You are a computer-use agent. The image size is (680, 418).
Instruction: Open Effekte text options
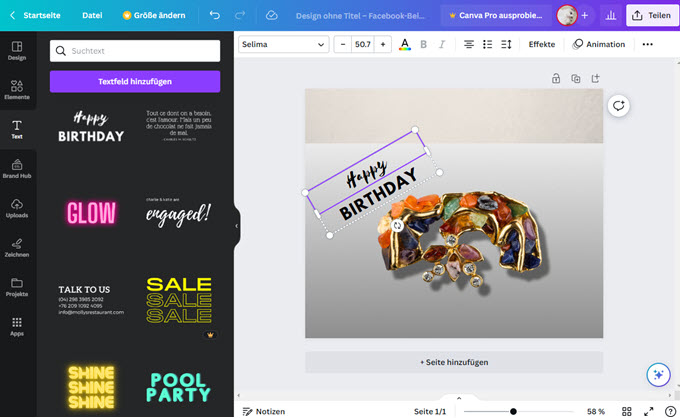(542, 44)
